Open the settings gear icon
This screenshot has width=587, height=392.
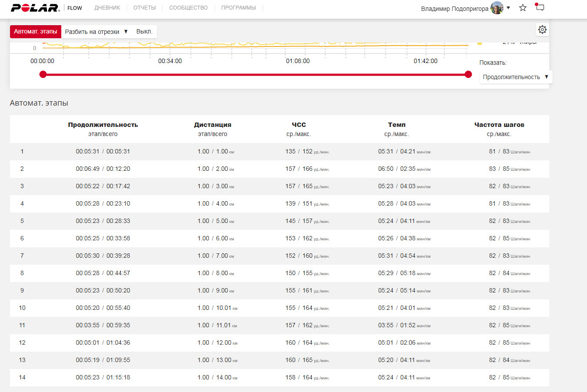542,30
